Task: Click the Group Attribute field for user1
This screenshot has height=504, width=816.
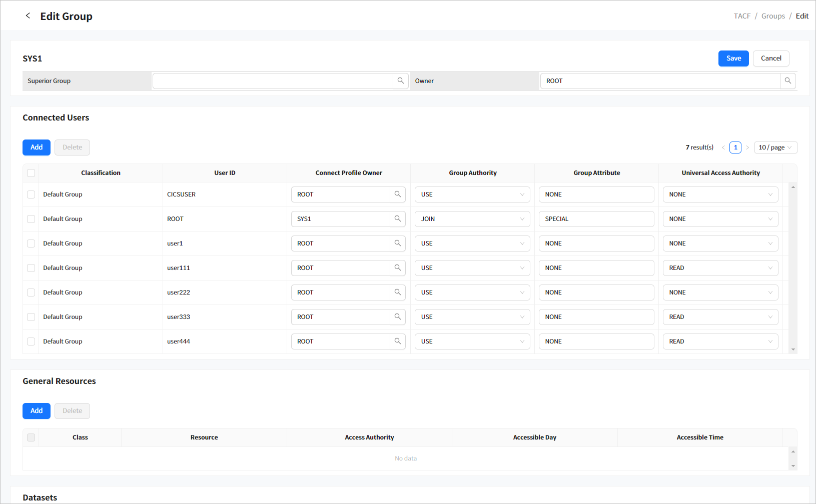Action: coord(596,243)
